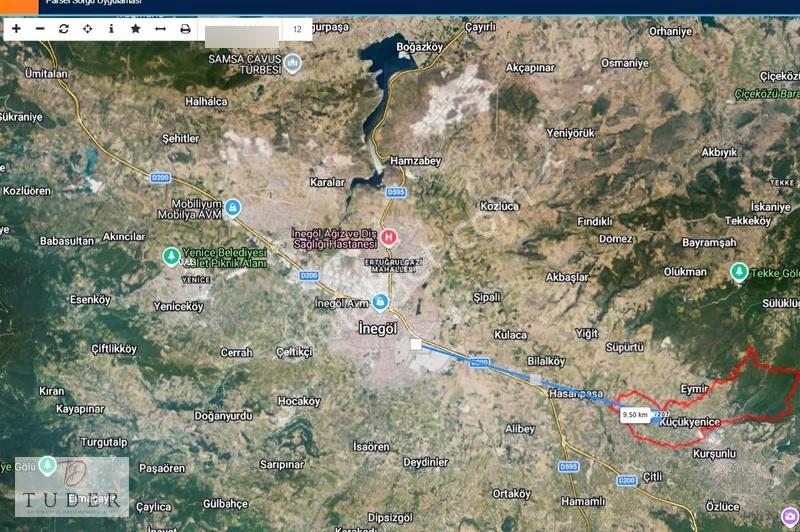Click the Hocaköy label
The height and width of the screenshot is (532, 800).
[299, 401]
